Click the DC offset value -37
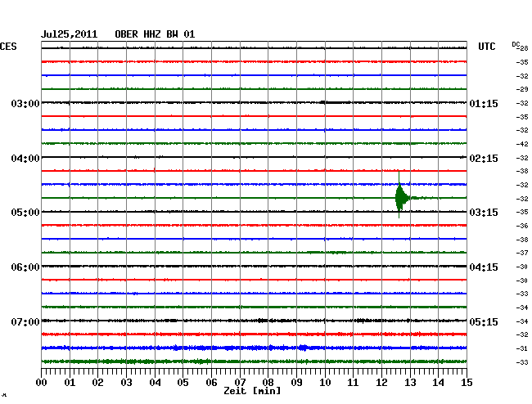This screenshot has width=532, height=404. [522, 253]
